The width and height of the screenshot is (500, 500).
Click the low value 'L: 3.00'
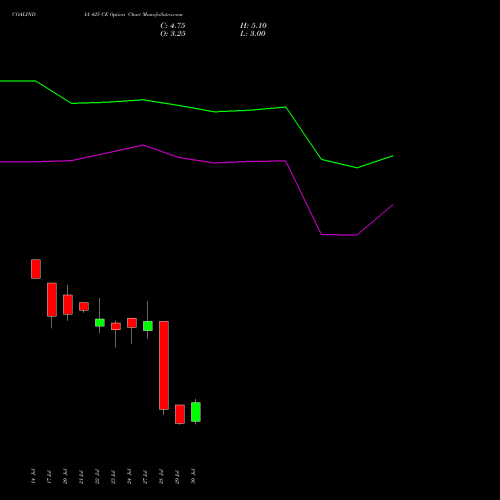(x=253, y=34)
